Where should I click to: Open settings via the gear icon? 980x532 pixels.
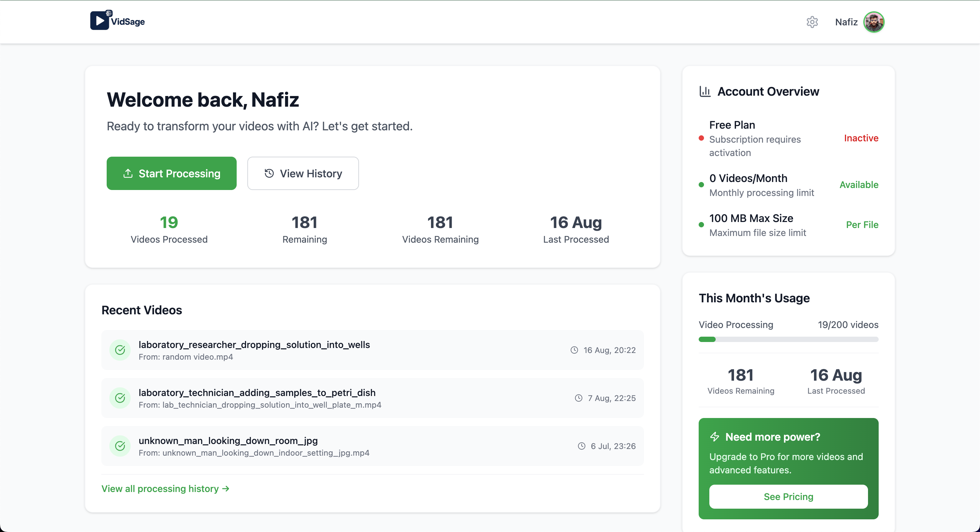pyautogui.click(x=812, y=22)
